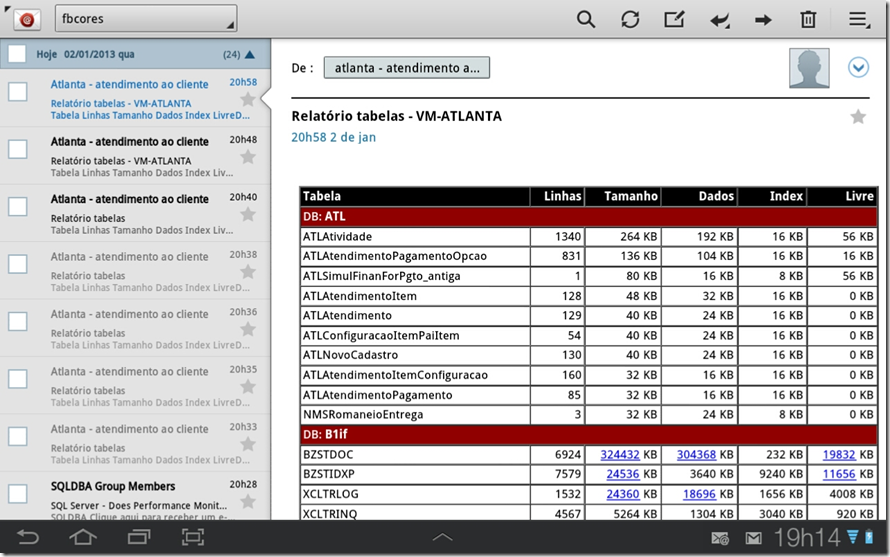The width and height of the screenshot is (890, 557).
Task: Star the Relatório tabelas - VM-ATLANTA message header
Action: pyautogui.click(x=858, y=116)
